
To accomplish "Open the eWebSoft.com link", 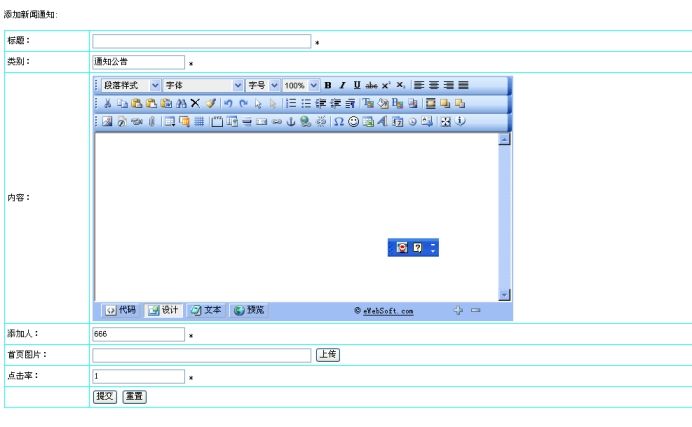I will click(388, 311).
